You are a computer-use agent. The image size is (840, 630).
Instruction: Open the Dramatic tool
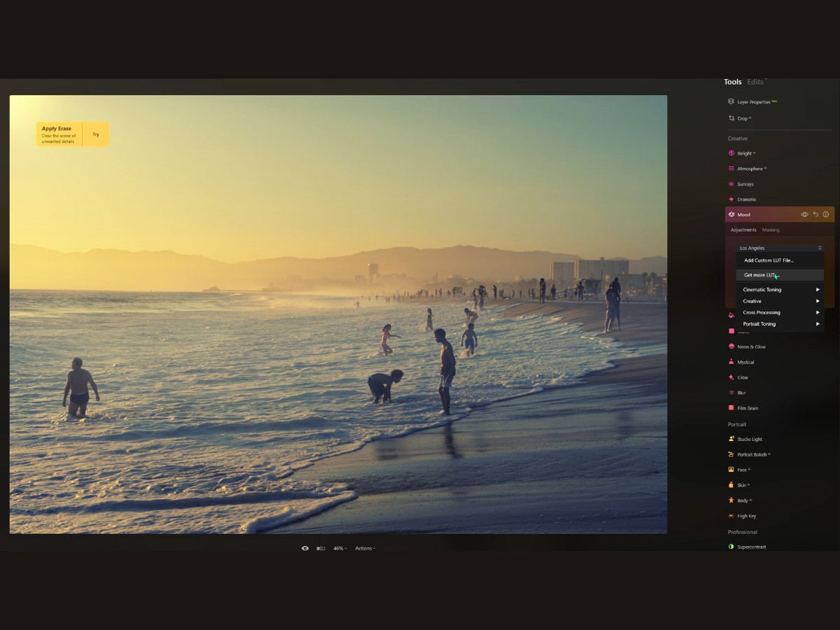742,199
